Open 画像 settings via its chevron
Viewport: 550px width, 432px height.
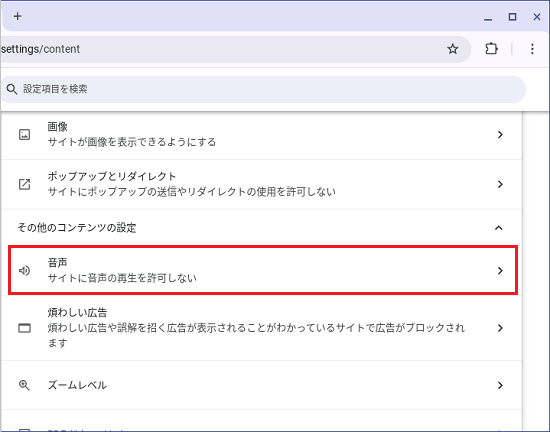tap(500, 135)
